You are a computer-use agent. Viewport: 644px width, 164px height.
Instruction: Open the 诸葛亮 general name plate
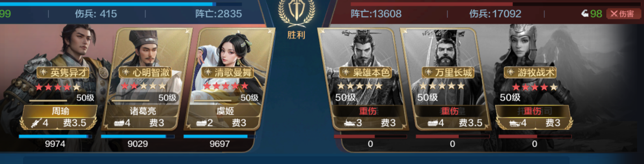point(143,112)
